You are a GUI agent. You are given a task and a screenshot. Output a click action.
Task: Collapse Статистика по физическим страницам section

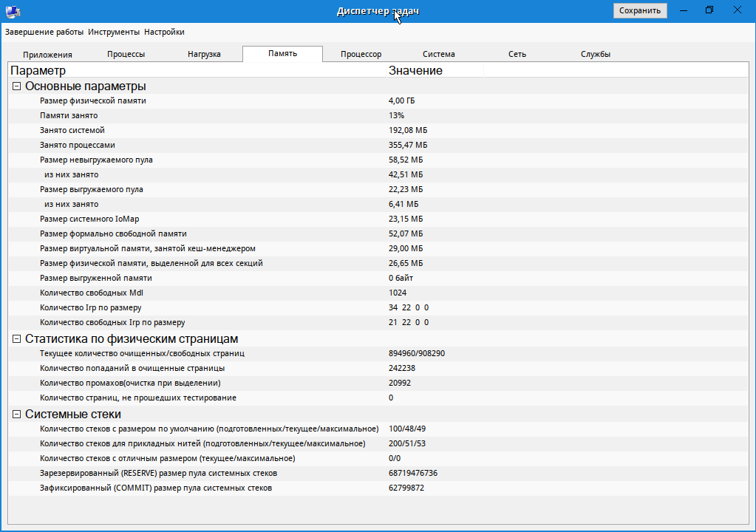(16, 338)
